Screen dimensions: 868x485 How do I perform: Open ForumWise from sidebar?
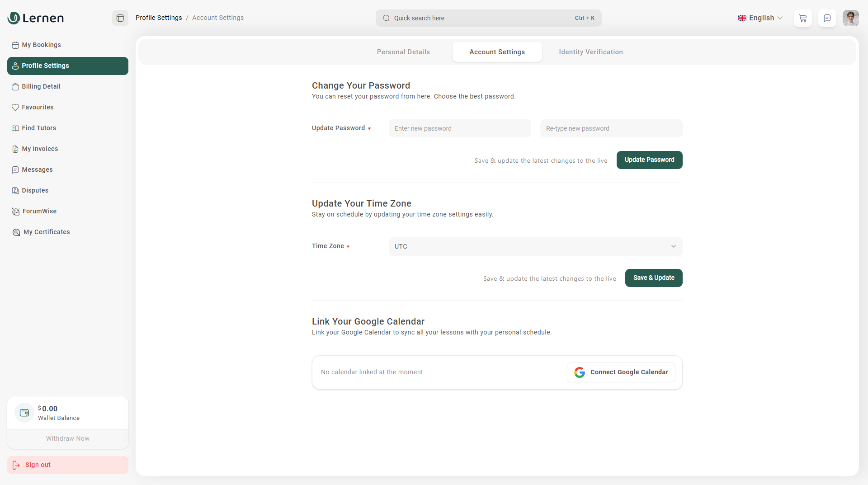[x=39, y=211]
